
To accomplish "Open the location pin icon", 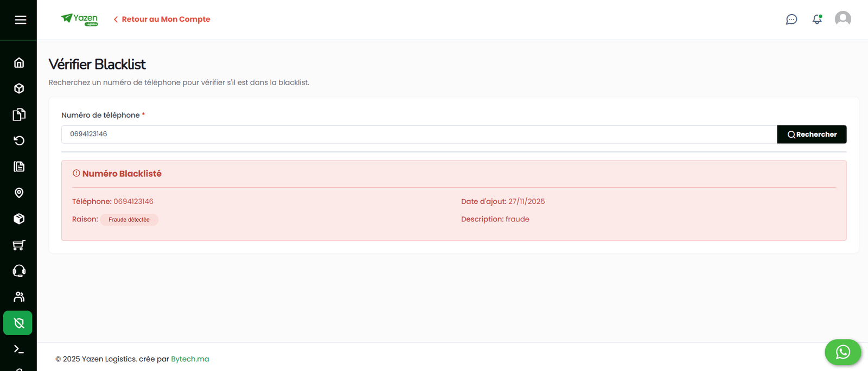I will 19,193.
